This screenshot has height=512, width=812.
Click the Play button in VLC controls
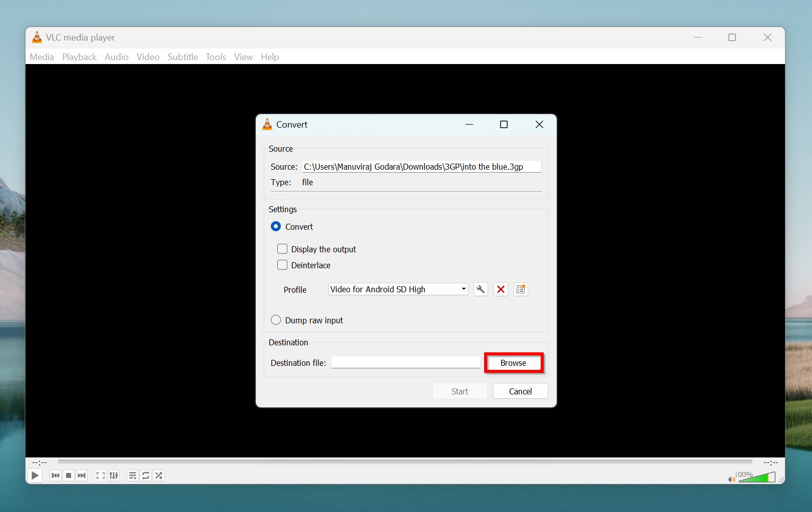(x=35, y=475)
